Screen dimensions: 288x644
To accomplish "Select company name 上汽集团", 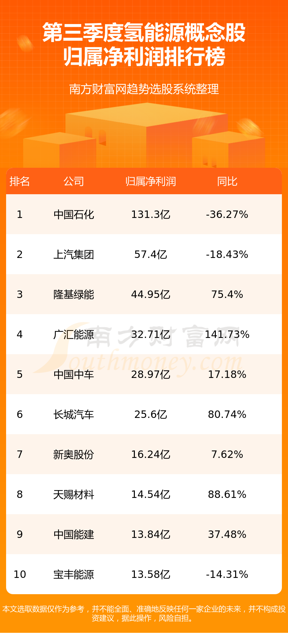I will (x=74, y=255).
